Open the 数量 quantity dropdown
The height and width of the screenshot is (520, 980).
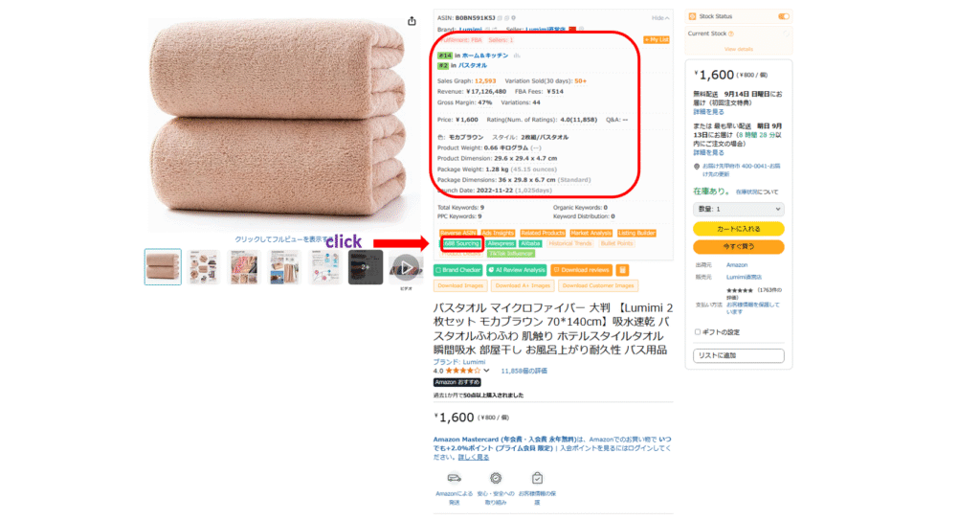[738, 209]
